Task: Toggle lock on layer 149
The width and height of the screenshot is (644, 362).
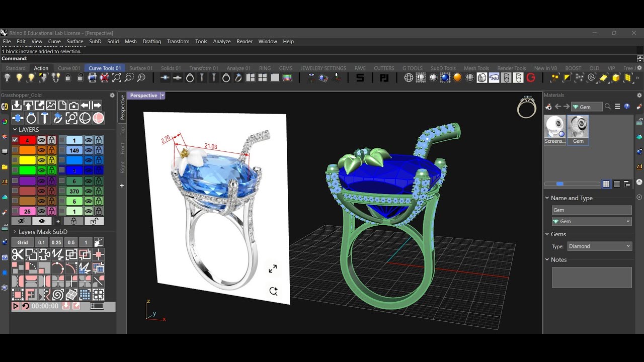Action: [99, 150]
